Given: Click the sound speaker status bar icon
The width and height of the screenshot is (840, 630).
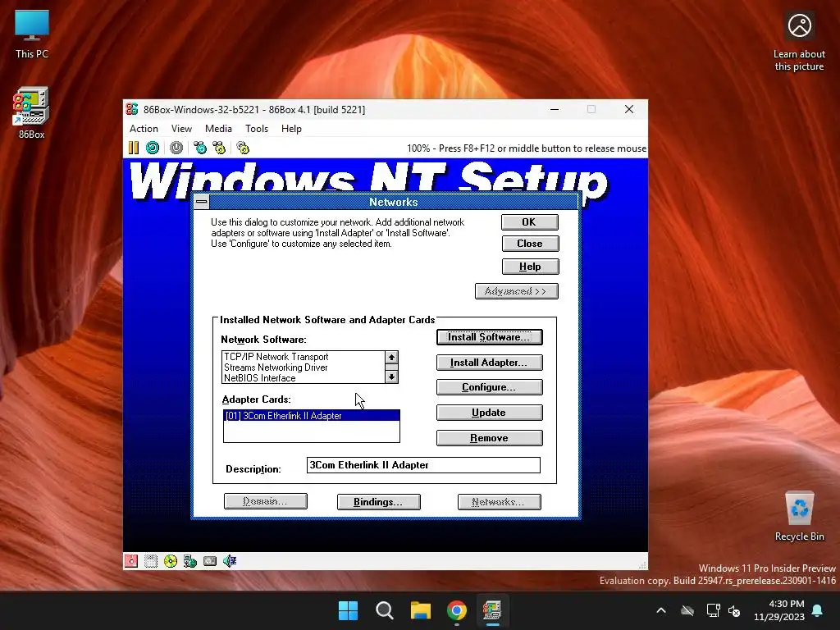Looking at the screenshot, I should pos(230,561).
